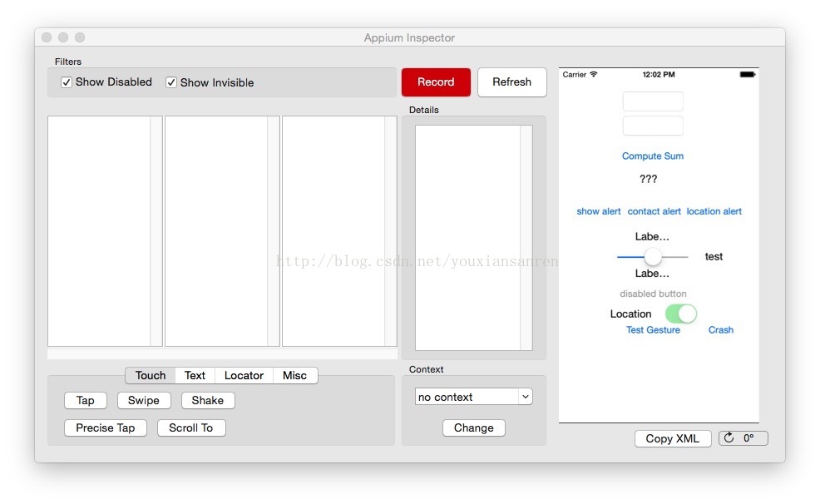Viewport: 820px width, 504px height.
Task: Tap the Test Gesture link
Action: point(653,330)
